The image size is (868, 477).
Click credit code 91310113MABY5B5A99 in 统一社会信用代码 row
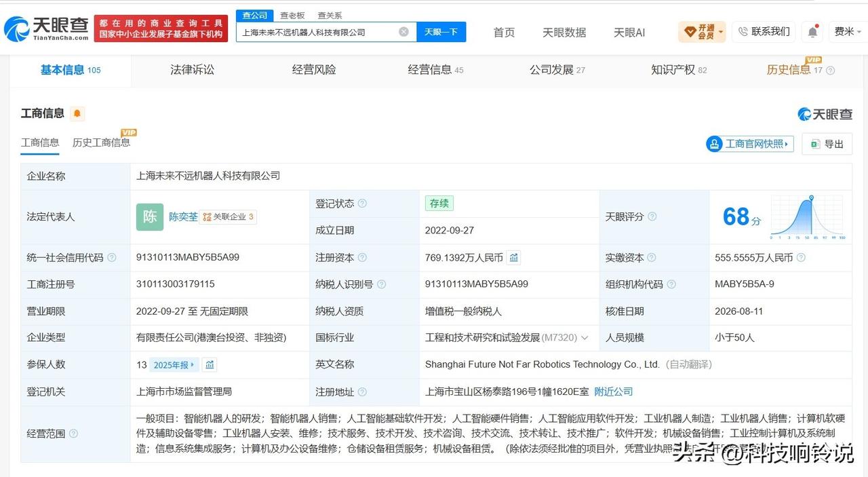pyautogui.click(x=188, y=258)
